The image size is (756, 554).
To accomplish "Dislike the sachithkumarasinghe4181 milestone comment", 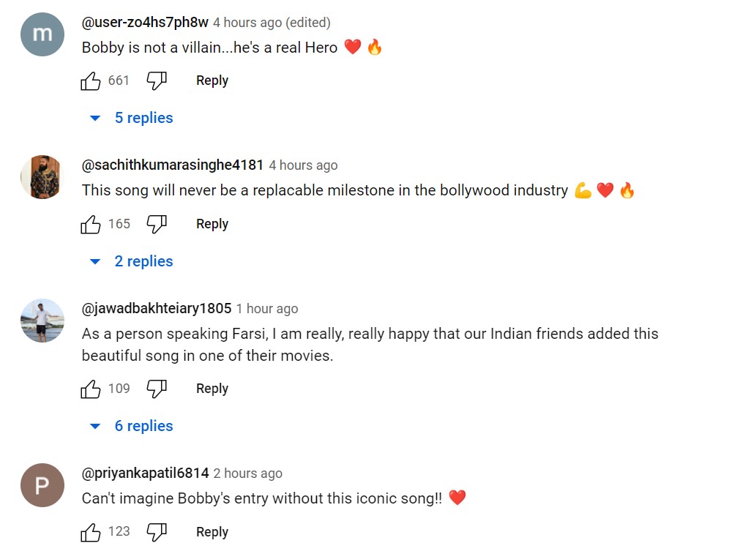I will (157, 224).
